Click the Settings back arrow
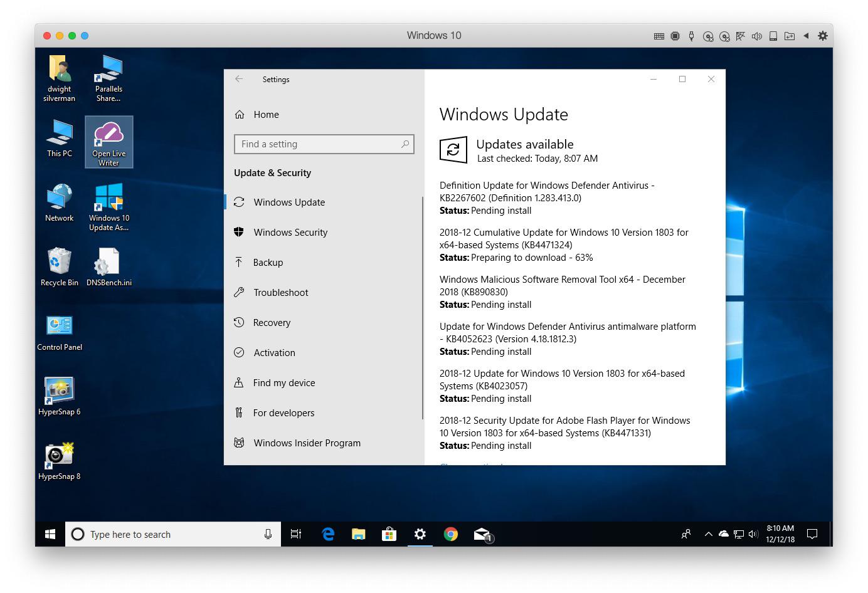868x593 pixels. (x=239, y=79)
